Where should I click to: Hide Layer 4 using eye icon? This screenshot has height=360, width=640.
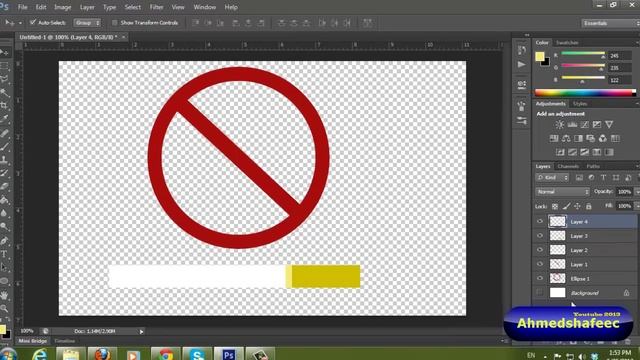540,221
